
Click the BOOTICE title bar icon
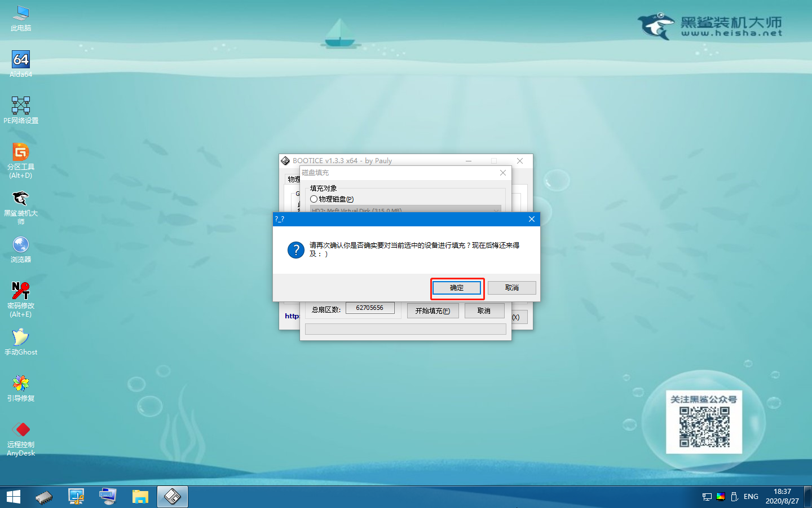(285, 161)
